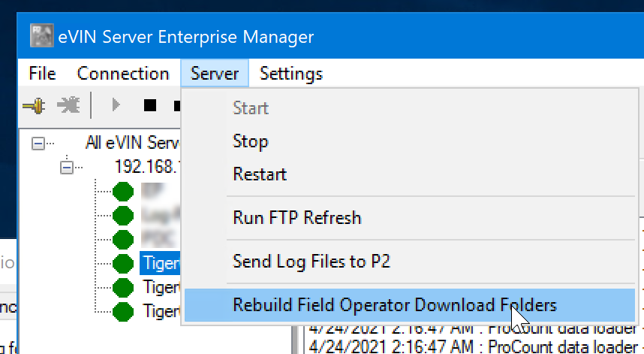Viewport: 644px width, 354px height.
Task: Select Run FTP Refresh menu entry
Action: coord(297,218)
